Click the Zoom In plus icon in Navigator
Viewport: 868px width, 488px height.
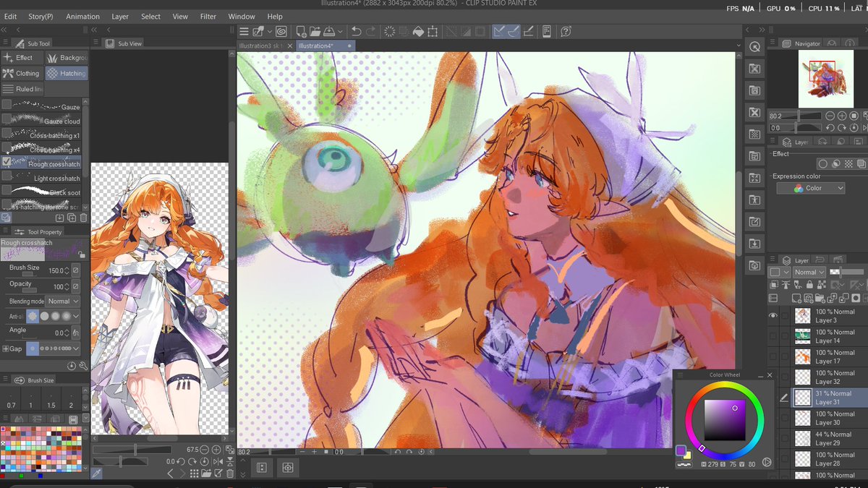pos(842,116)
